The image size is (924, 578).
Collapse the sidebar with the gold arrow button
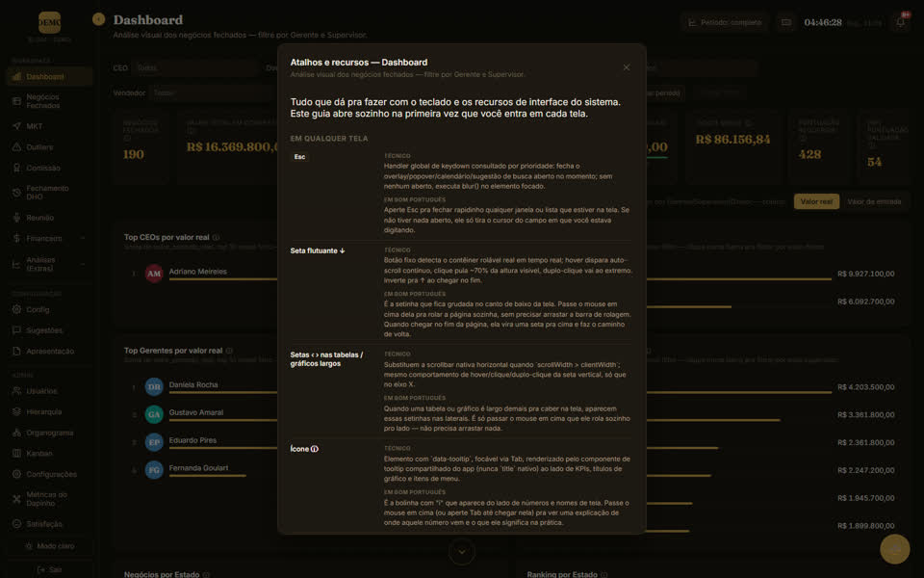coord(98,19)
